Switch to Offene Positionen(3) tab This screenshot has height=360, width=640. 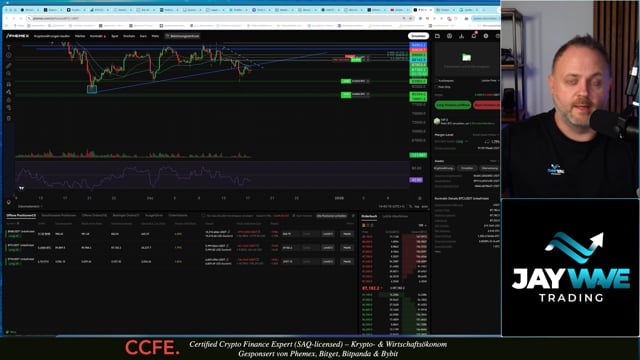coord(21,216)
